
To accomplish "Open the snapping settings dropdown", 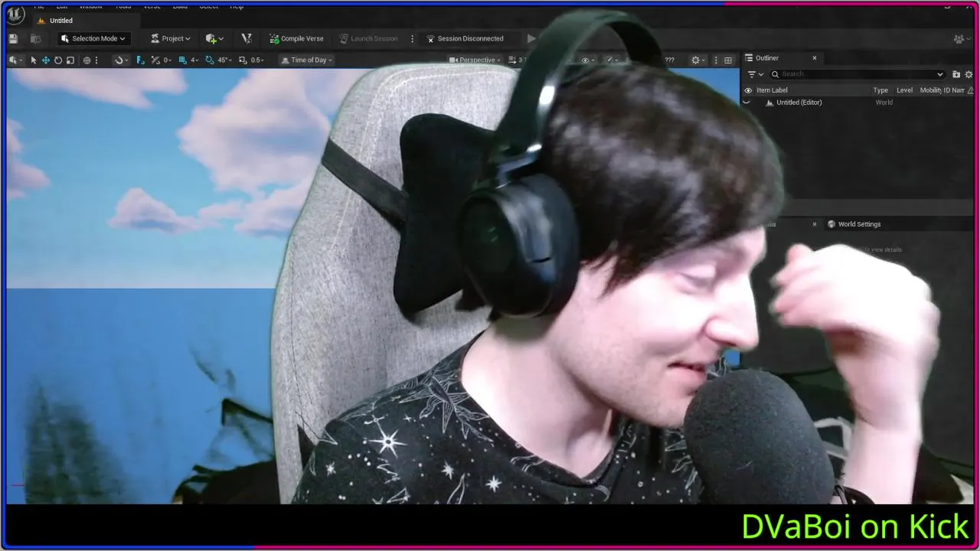I will click(x=120, y=60).
